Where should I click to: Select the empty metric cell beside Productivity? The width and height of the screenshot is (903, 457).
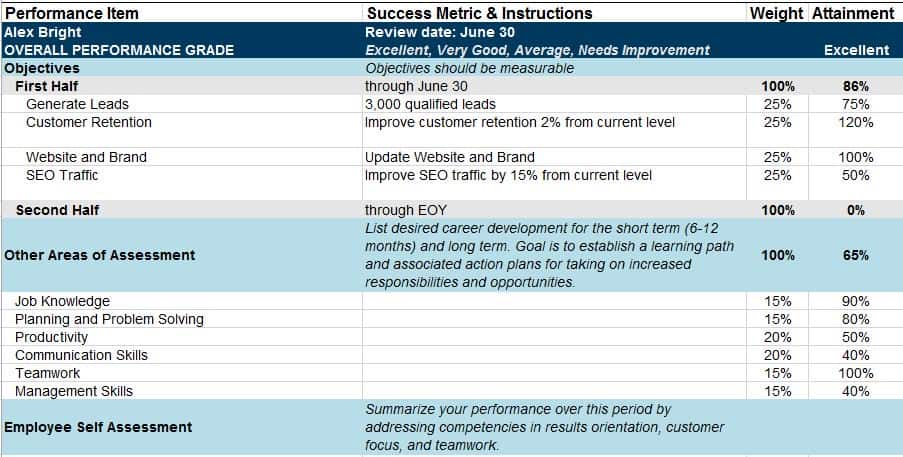[x=554, y=337]
